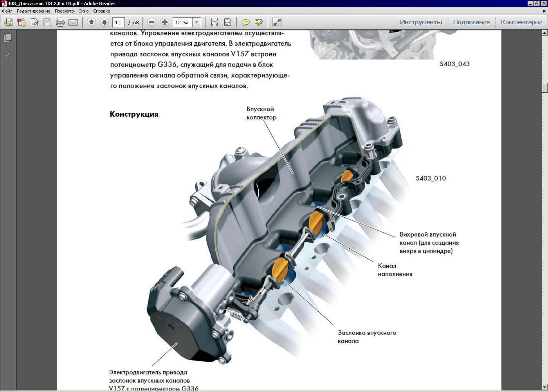Click the vertical scrollbar thumb
Viewport: 548px width, 392px height.
pos(544,87)
